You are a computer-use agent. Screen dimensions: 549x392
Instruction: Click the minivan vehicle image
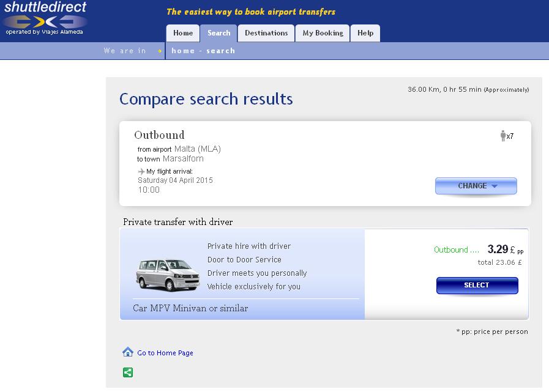pyautogui.click(x=168, y=275)
